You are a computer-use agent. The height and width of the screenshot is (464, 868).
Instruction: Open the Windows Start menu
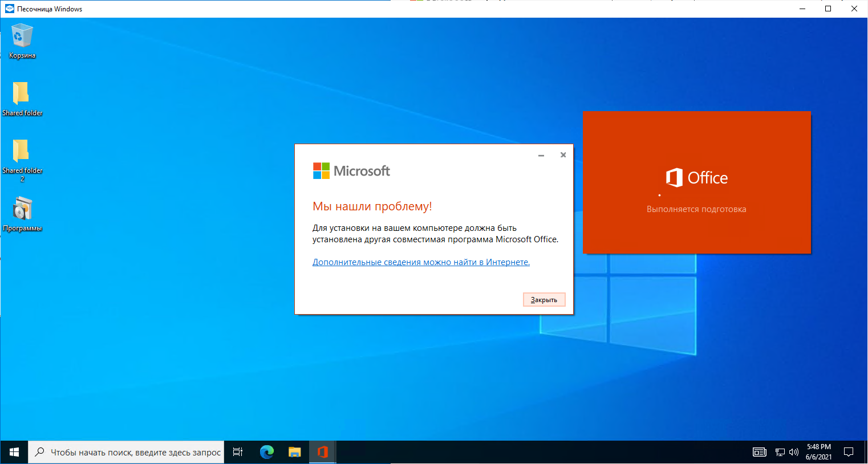[14, 452]
